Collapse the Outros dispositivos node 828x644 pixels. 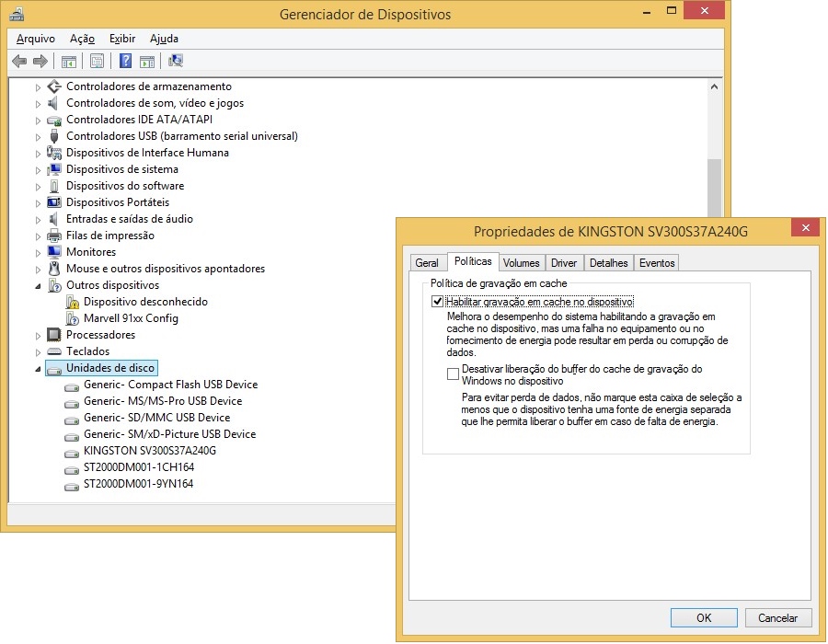click(x=38, y=286)
